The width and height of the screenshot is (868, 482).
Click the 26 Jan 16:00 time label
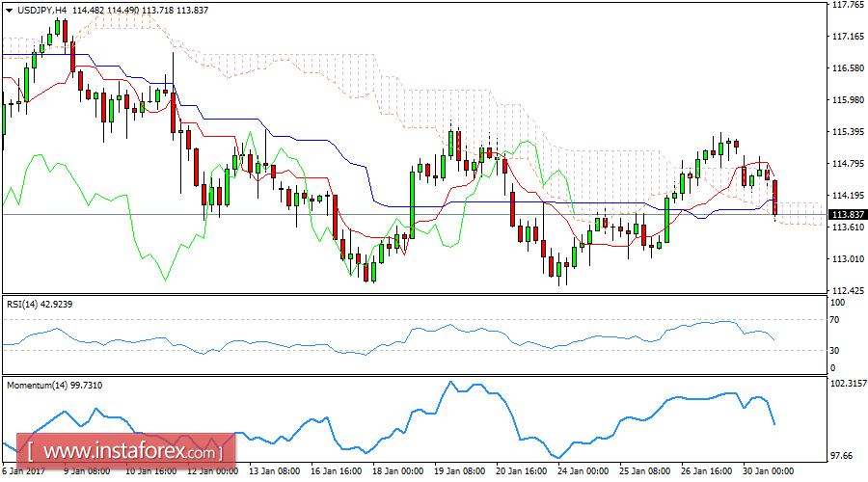pos(707,471)
